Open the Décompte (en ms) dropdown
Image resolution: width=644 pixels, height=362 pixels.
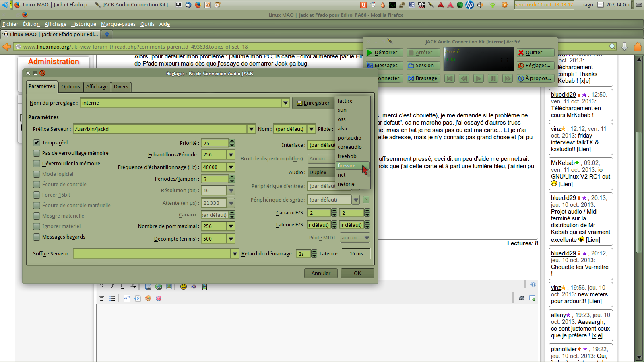231,239
